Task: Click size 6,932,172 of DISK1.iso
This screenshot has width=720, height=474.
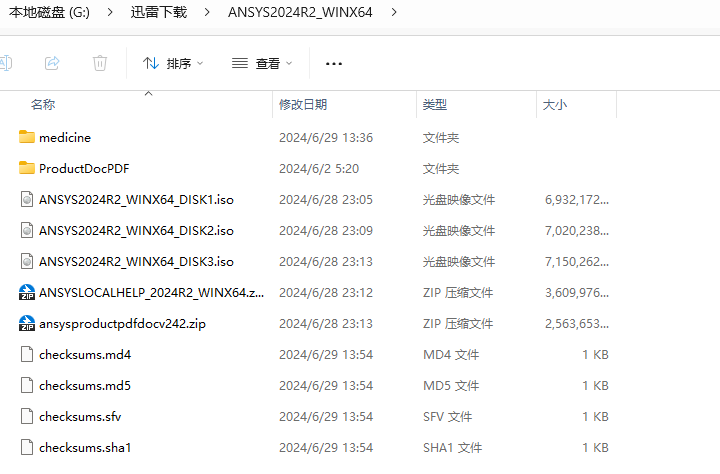Action: tap(577, 200)
